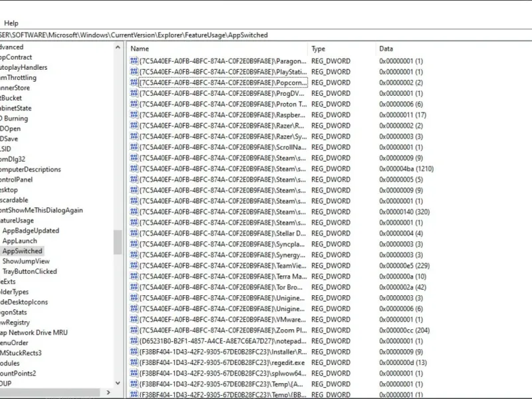Select the DWORD icon for Stellar D value
The height and width of the screenshot is (399, 532).
[x=134, y=233]
